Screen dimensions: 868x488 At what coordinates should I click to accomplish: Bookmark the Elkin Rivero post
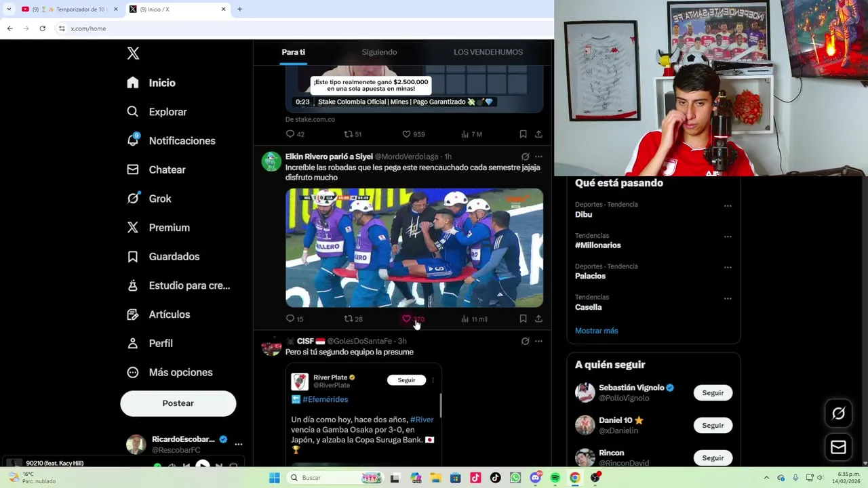(x=523, y=319)
